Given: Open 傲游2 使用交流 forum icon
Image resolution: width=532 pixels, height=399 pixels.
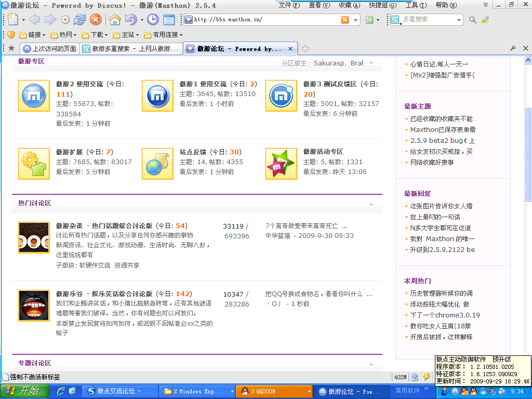Looking at the screenshot, I should (34, 96).
